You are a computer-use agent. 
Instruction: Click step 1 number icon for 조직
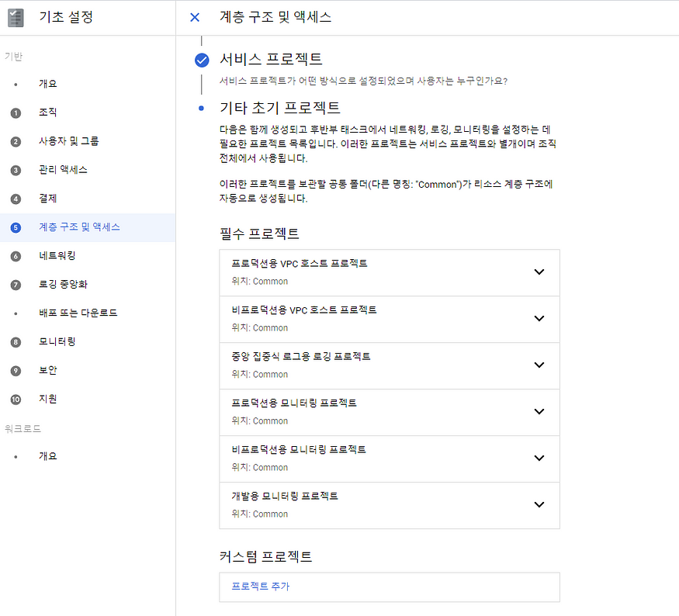(16, 113)
